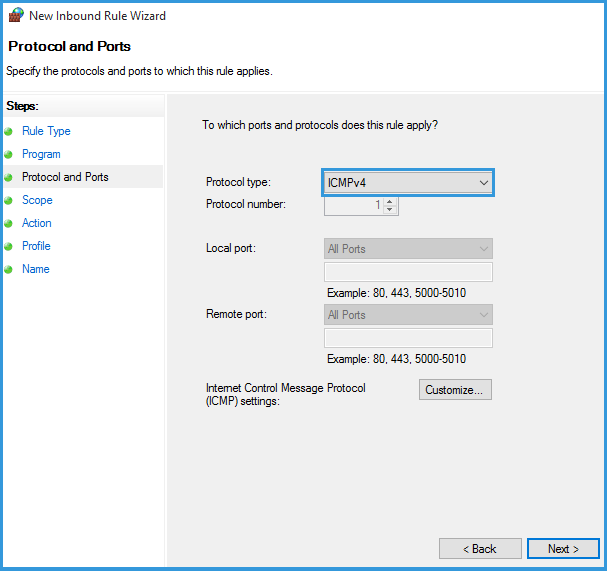
Task: Click the firewall wizard icon in title bar
Action: click(x=16, y=16)
